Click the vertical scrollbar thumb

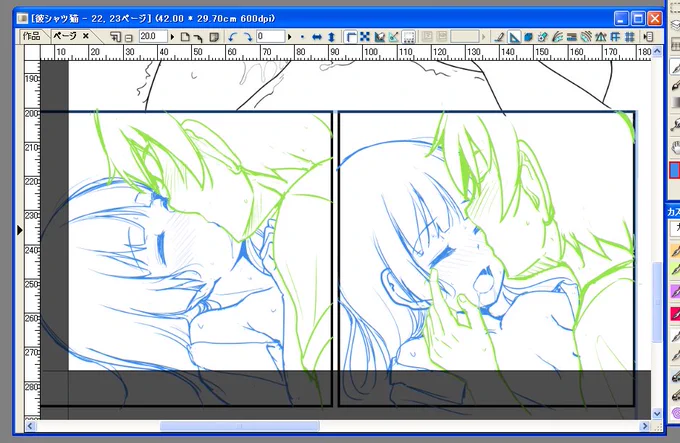(657, 302)
